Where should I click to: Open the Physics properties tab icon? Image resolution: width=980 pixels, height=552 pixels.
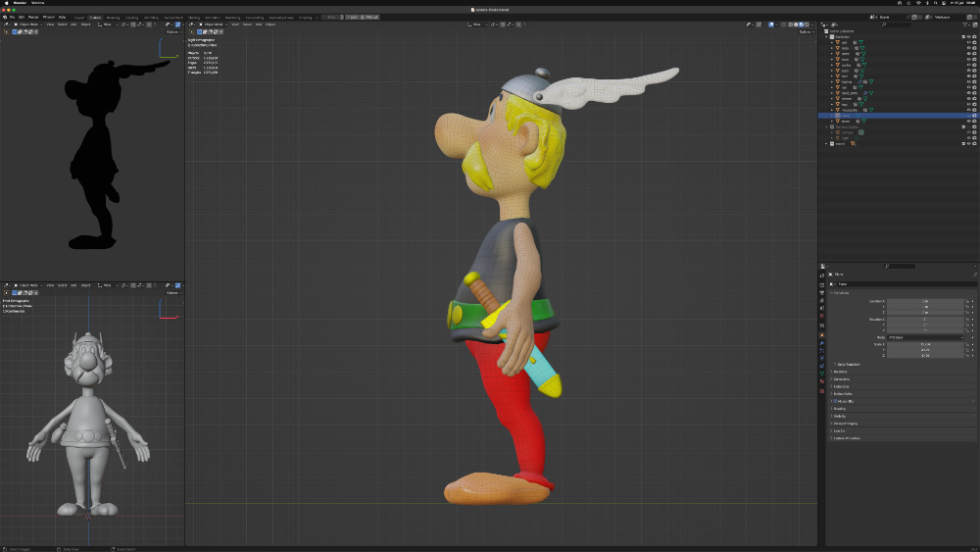pos(822,358)
